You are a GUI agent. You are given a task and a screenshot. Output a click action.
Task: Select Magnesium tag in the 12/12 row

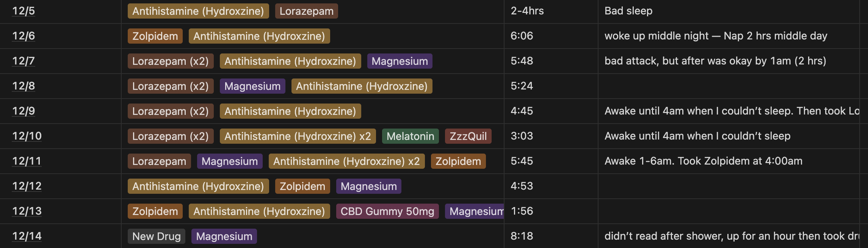[369, 186]
